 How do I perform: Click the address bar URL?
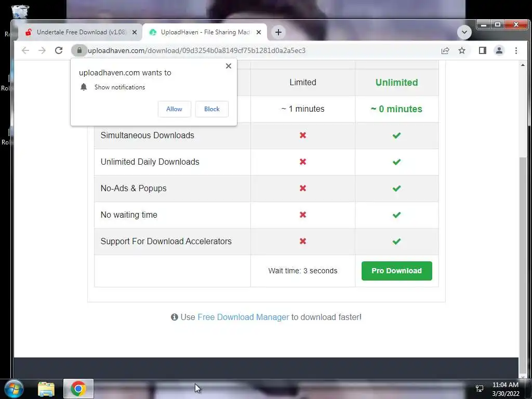click(x=197, y=50)
